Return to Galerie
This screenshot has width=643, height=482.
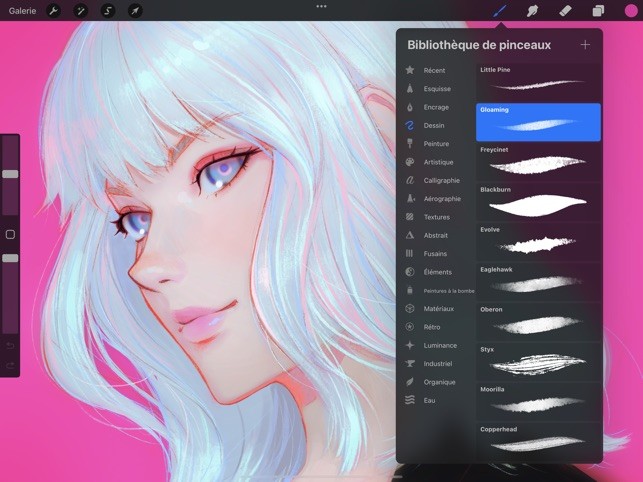[x=22, y=11]
